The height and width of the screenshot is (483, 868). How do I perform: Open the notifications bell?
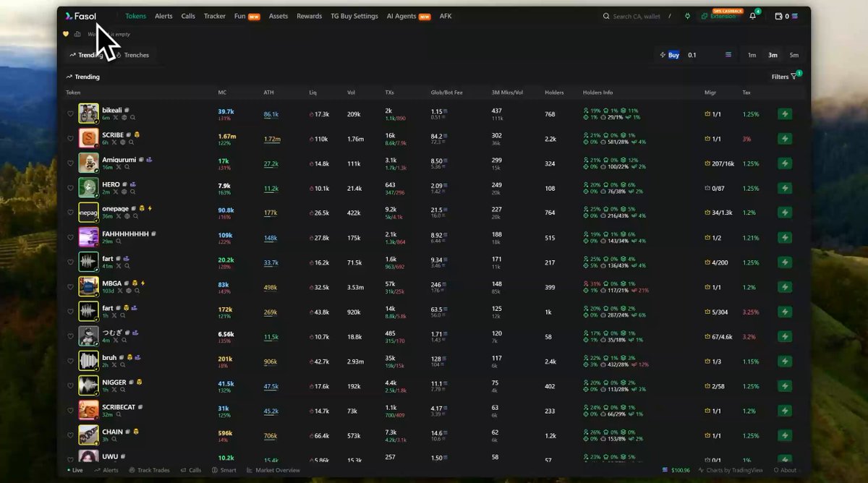[752, 16]
